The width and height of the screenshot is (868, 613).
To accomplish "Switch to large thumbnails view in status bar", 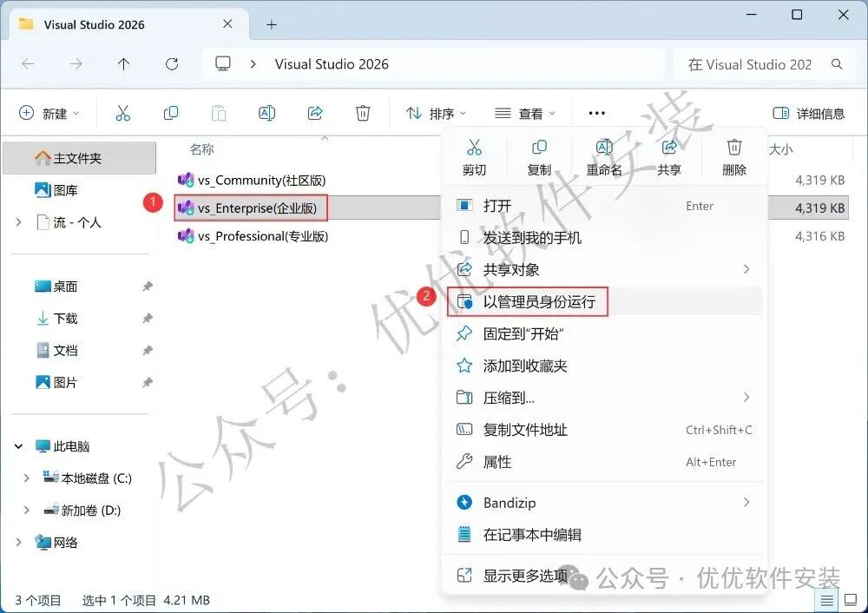I will pos(851,600).
